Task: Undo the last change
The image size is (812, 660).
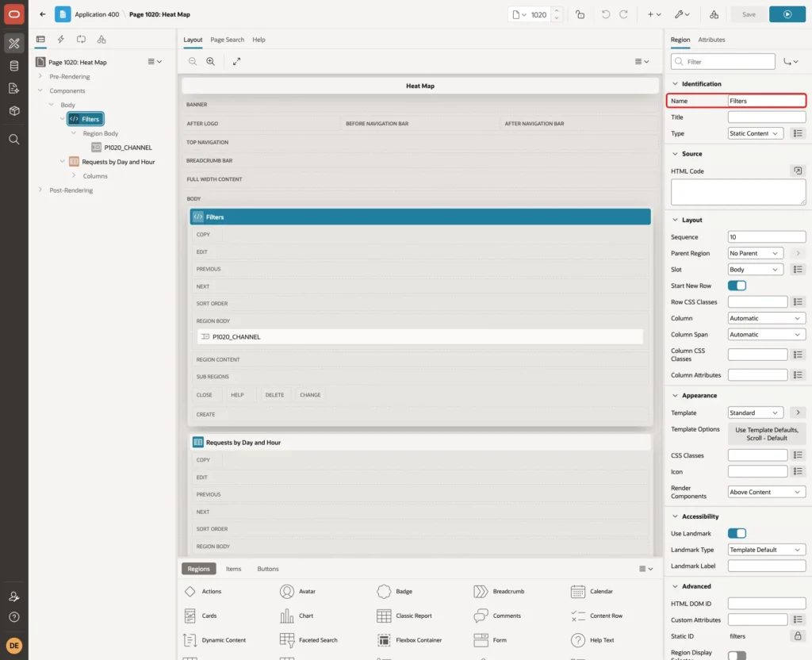Action: pyautogui.click(x=605, y=14)
